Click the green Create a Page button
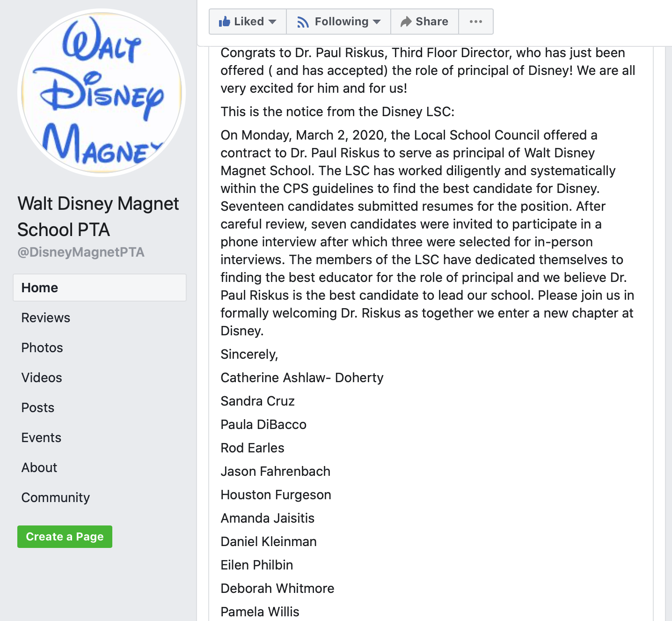Image resolution: width=672 pixels, height=621 pixels. tap(65, 537)
